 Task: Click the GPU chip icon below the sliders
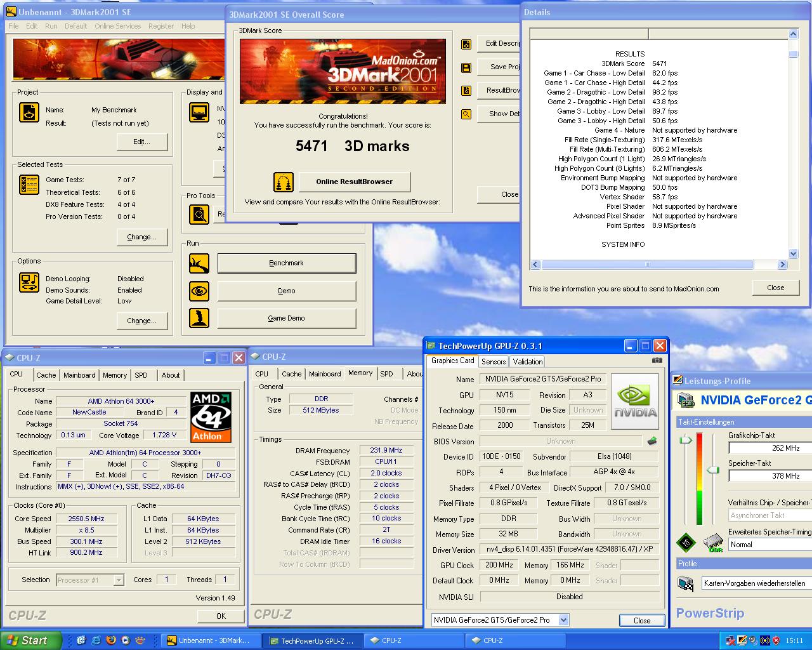click(x=686, y=543)
